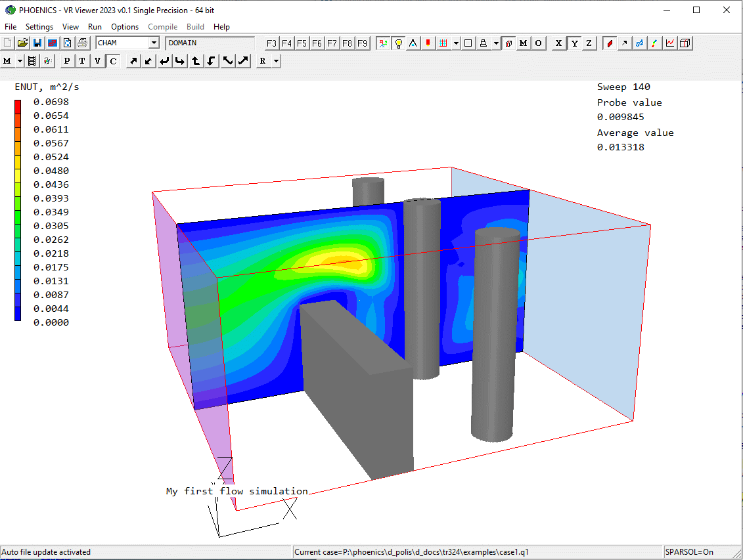This screenshot has height=560, width=743.
Task: Expand the dropdown arrow next to M button
Action: coord(20,61)
